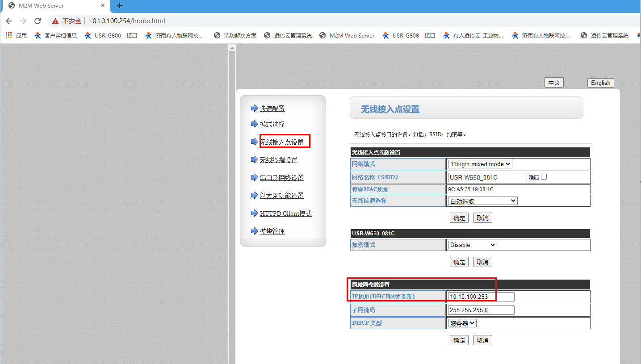Click the 网络名称 SSID text field
The image size is (641, 364).
click(487, 177)
